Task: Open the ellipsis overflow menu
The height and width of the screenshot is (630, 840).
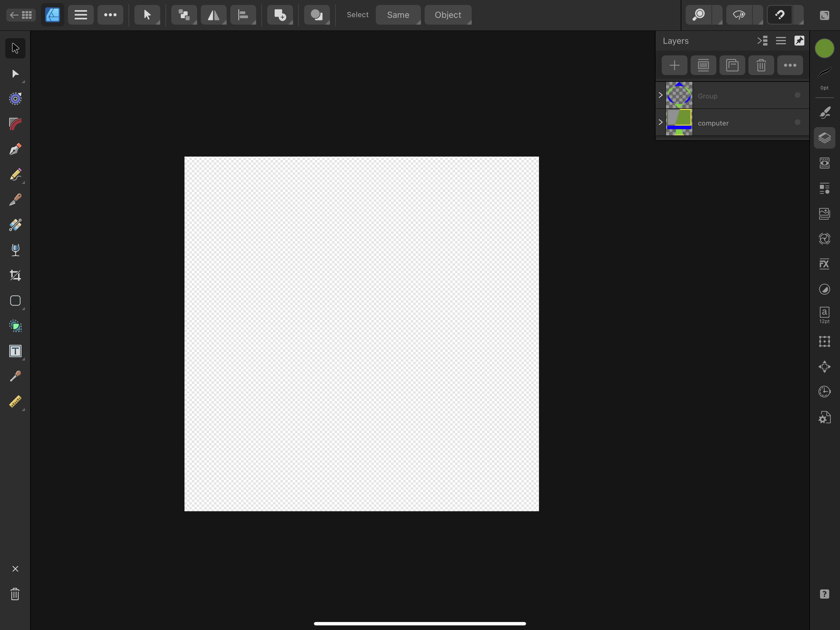Action: point(110,15)
